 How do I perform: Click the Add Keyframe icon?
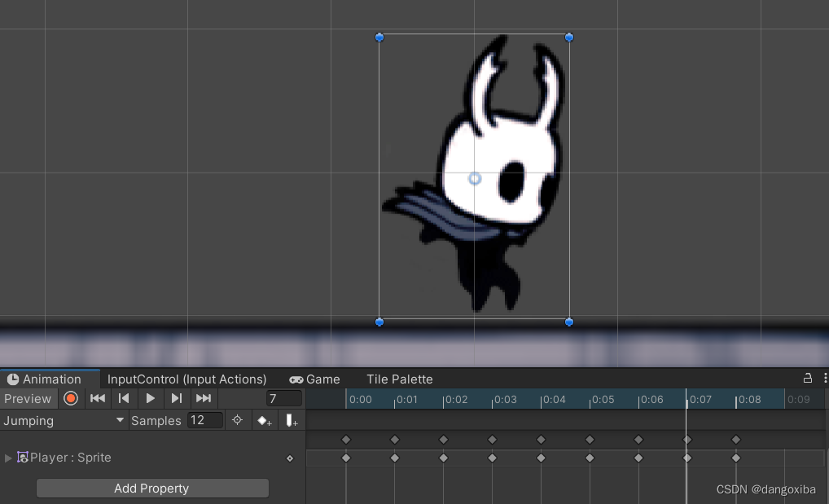click(265, 421)
